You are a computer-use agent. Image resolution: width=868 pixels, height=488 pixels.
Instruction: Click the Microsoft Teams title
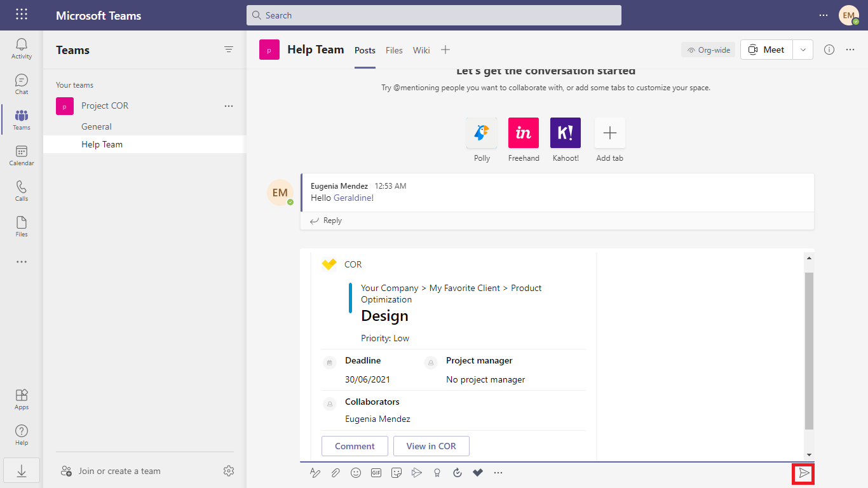(x=98, y=15)
